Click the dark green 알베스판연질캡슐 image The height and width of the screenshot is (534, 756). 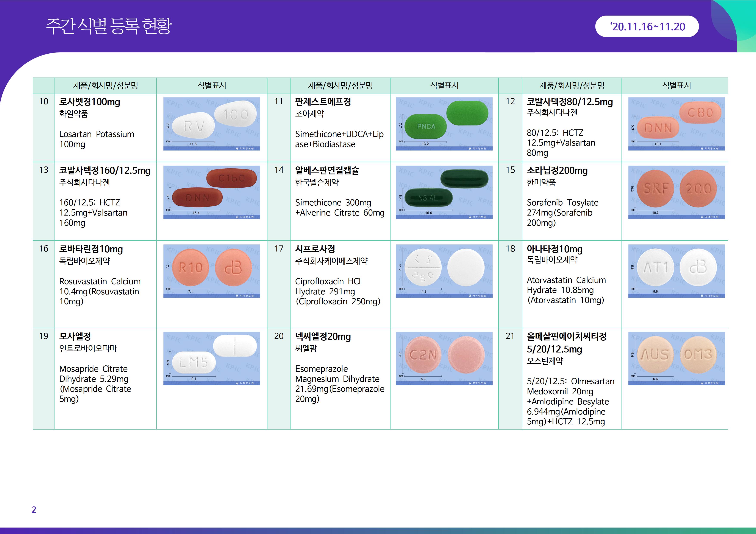(444, 192)
